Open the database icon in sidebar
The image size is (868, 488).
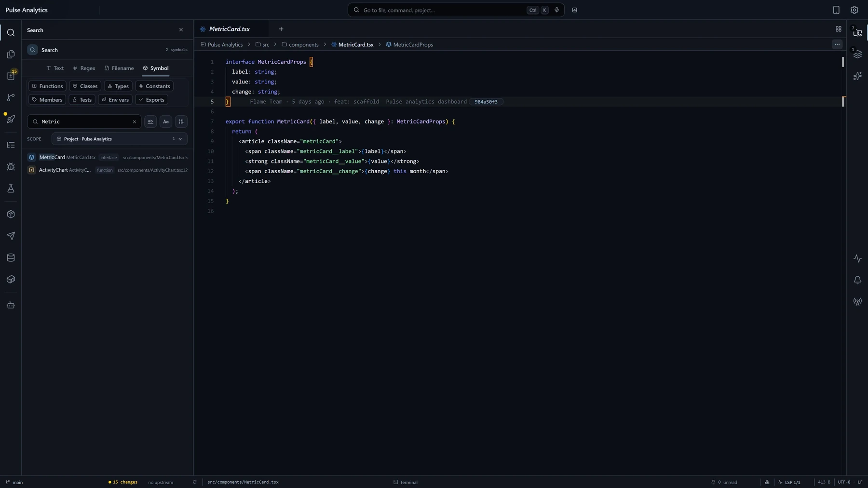click(11, 258)
